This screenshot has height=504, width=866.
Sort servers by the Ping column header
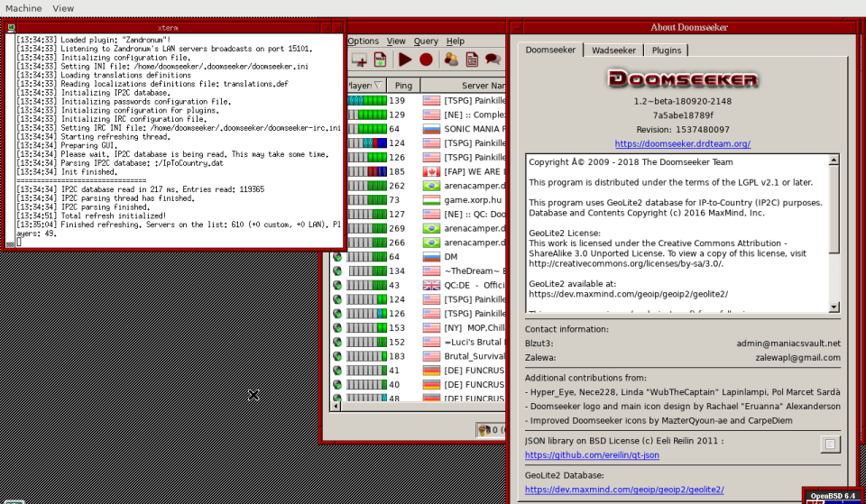pyautogui.click(x=403, y=85)
